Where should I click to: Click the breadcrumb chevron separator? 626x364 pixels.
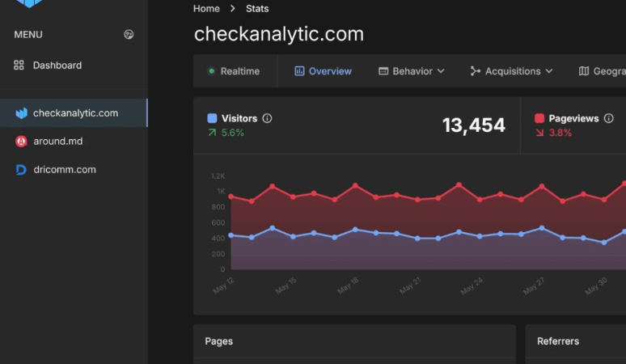pos(233,8)
